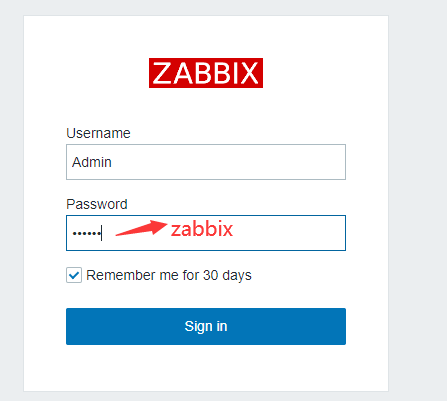The height and width of the screenshot is (401, 447).
Task: Click gray background right of login panel
Action: point(418,200)
